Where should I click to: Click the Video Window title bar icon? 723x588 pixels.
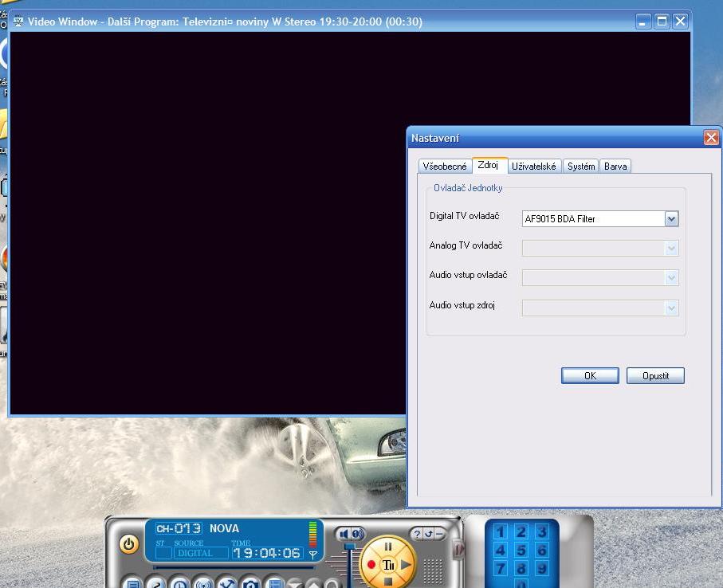18,22
